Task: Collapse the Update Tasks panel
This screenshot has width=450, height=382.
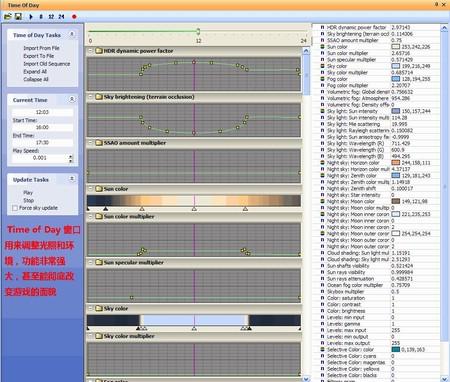Action: pos(72,179)
